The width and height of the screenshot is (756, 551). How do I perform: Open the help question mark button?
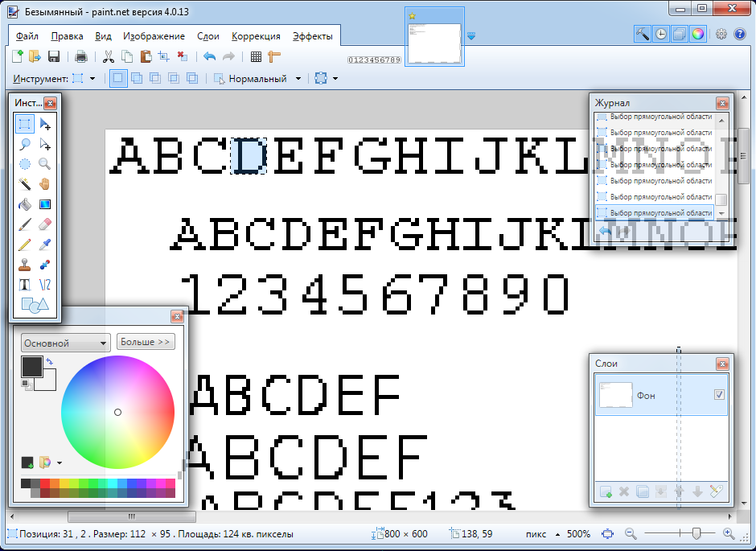click(x=740, y=34)
